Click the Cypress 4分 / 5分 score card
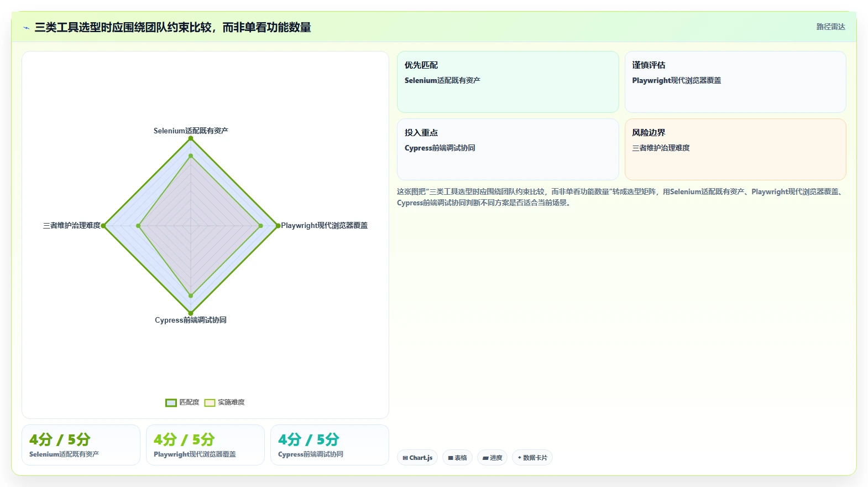The image size is (868, 487). click(x=330, y=445)
